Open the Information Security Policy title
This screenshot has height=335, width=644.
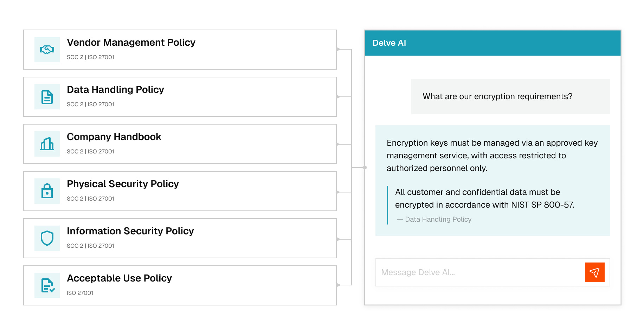130,231
